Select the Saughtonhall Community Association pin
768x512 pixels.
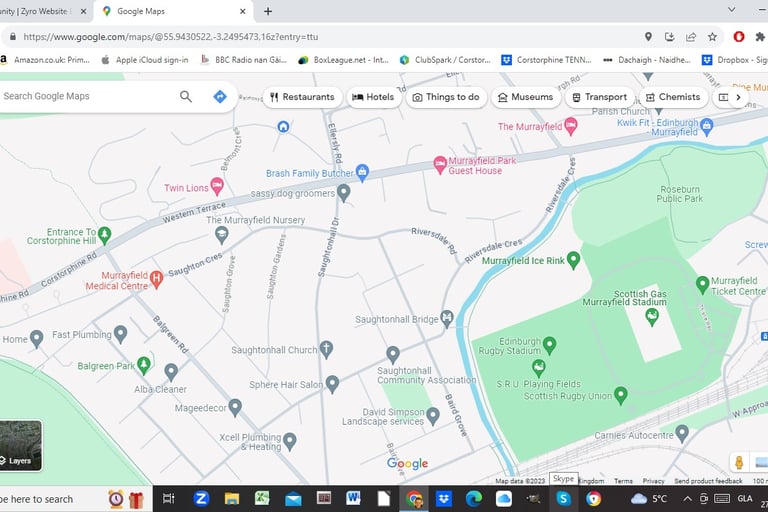pos(393,355)
